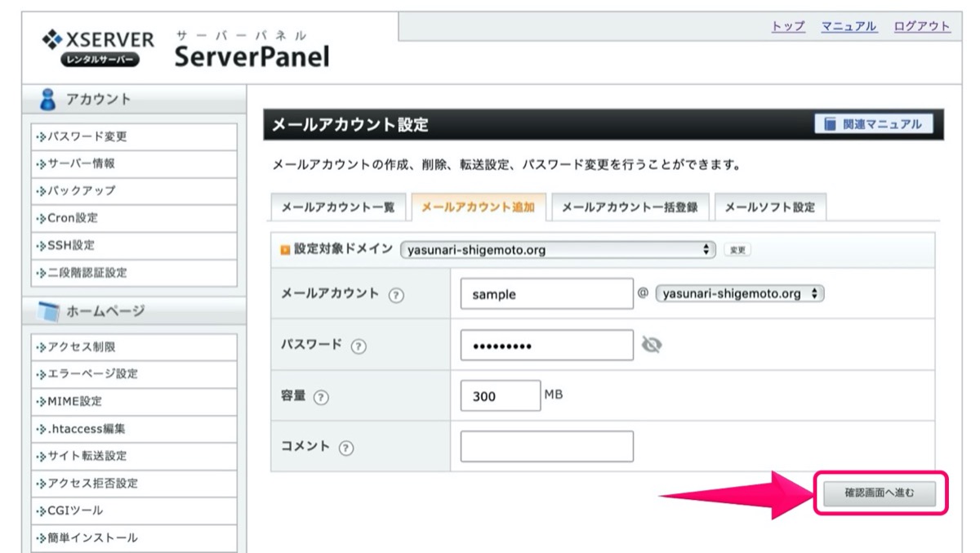
Task: Open 二段階認証設定 in the sidebar
Action: coord(134,273)
